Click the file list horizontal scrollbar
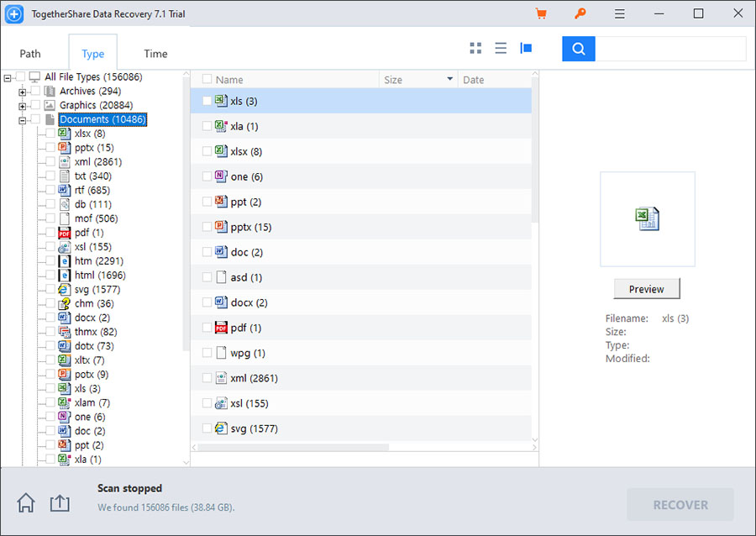The image size is (756, 536). (x=293, y=447)
